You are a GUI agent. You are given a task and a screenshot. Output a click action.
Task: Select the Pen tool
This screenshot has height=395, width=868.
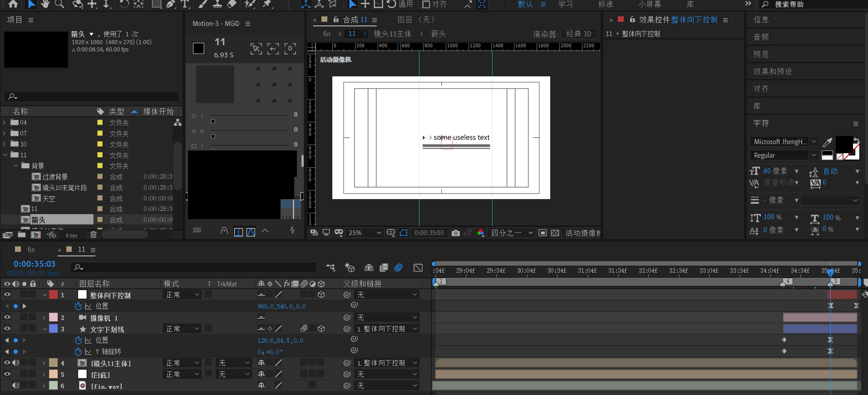[171, 4]
